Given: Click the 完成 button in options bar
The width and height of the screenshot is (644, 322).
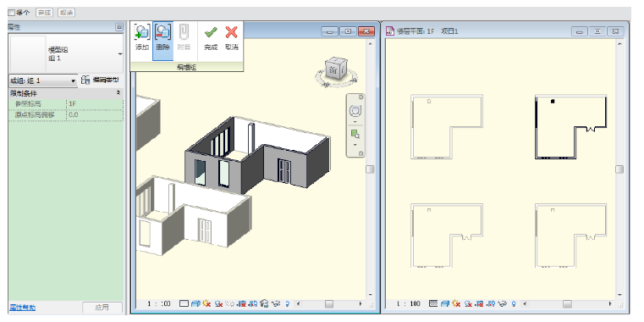Looking at the screenshot, I should [x=44, y=13].
